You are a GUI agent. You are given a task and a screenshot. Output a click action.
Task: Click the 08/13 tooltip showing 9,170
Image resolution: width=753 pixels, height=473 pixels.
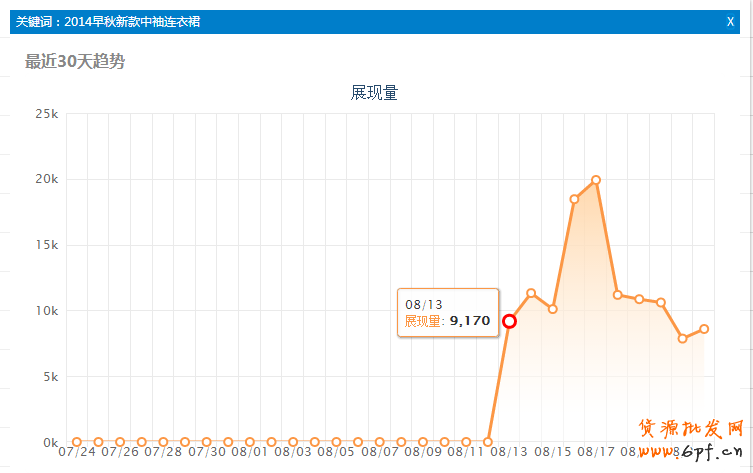click(x=448, y=313)
